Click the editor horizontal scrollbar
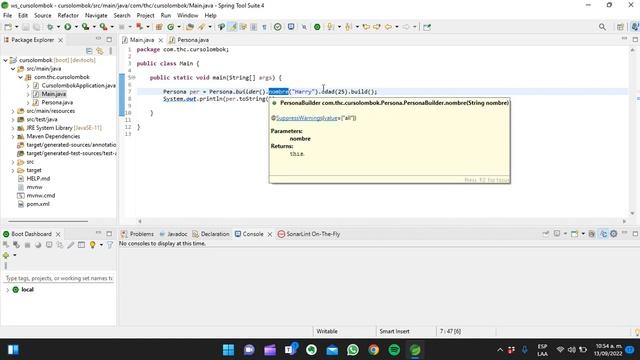Viewport: 640px width, 360px height. click(382, 221)
